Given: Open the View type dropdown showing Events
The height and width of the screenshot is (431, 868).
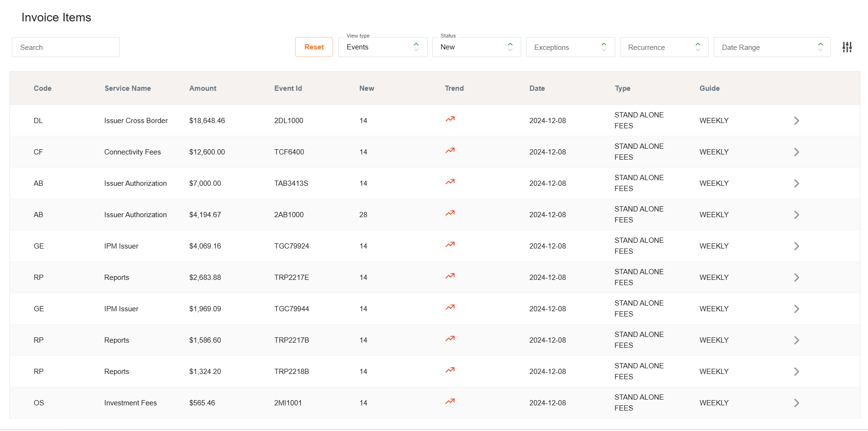Looking at the screenshot, I should coord(383,47).
